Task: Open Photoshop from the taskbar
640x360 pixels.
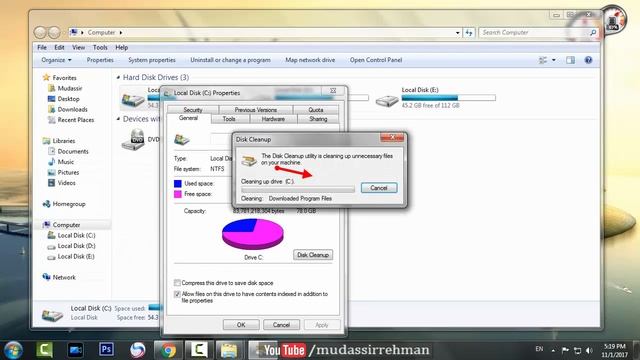Action: (x=106, y=349)
